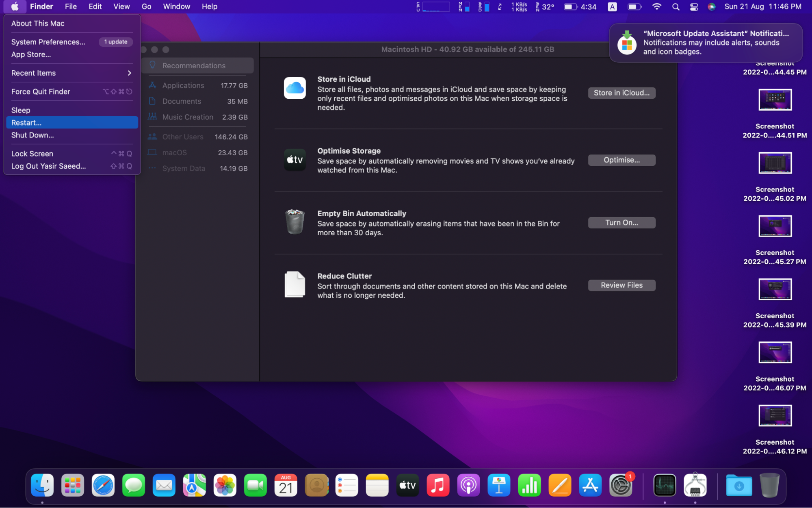Open the File menu

click(71, 7)
